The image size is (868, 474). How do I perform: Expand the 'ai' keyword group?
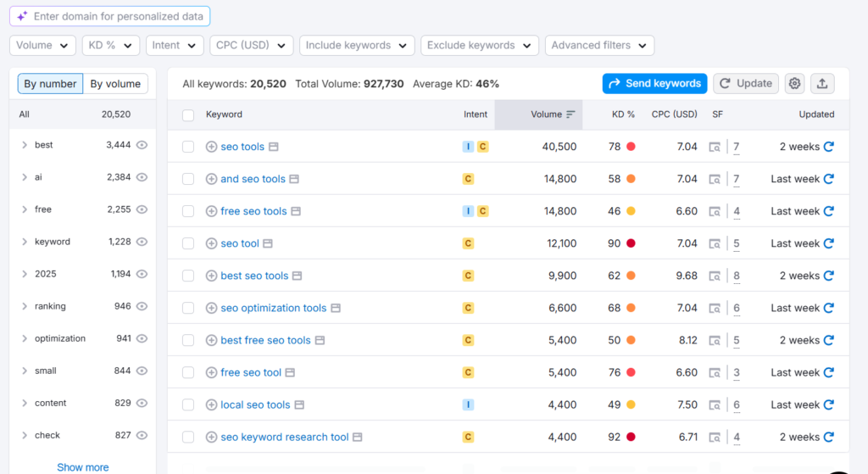tap(25, 177)
